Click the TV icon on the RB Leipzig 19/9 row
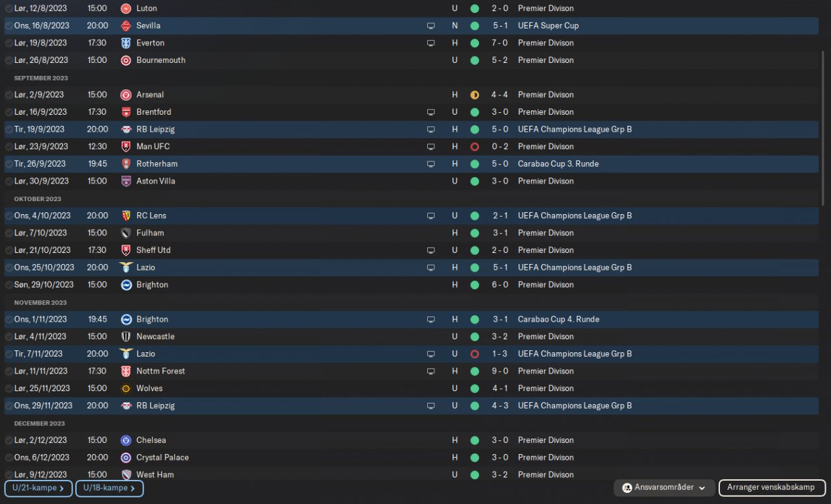The width and height of the screenshot is (831, 504). click(430, 129)
